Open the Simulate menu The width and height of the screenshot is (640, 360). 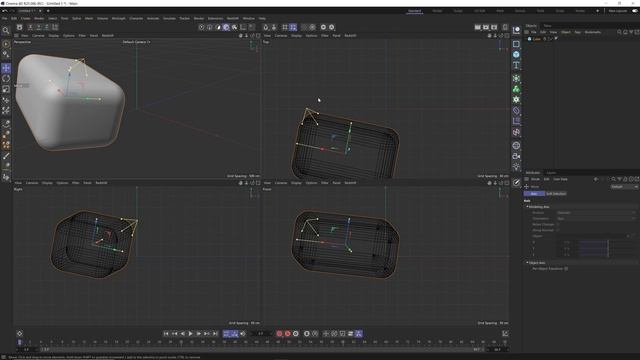(169, 18)
